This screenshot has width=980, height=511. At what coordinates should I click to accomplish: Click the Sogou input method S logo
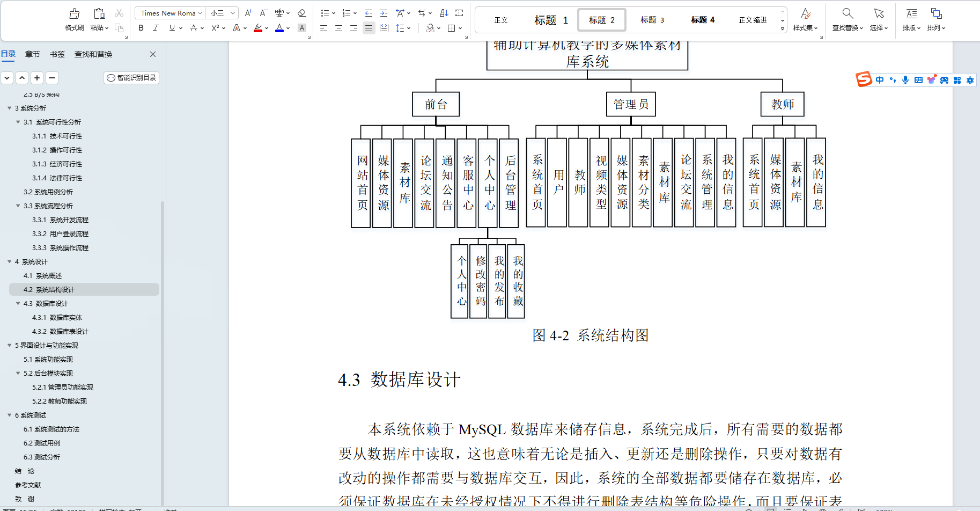[x=864, y=79]
